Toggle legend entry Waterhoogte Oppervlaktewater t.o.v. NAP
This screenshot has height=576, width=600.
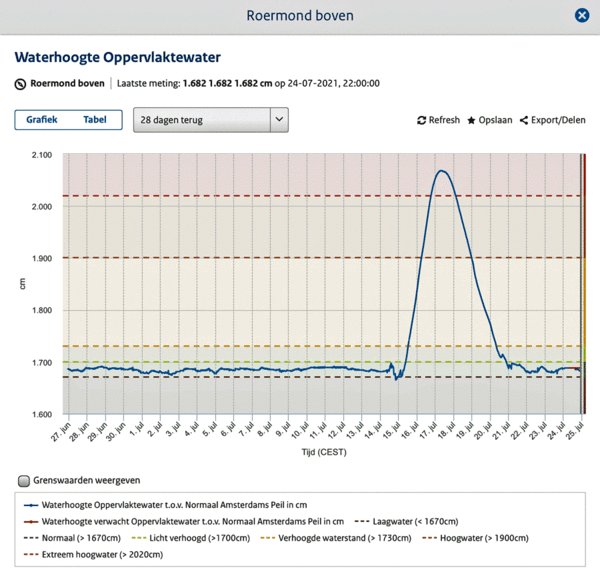[165, 505]
